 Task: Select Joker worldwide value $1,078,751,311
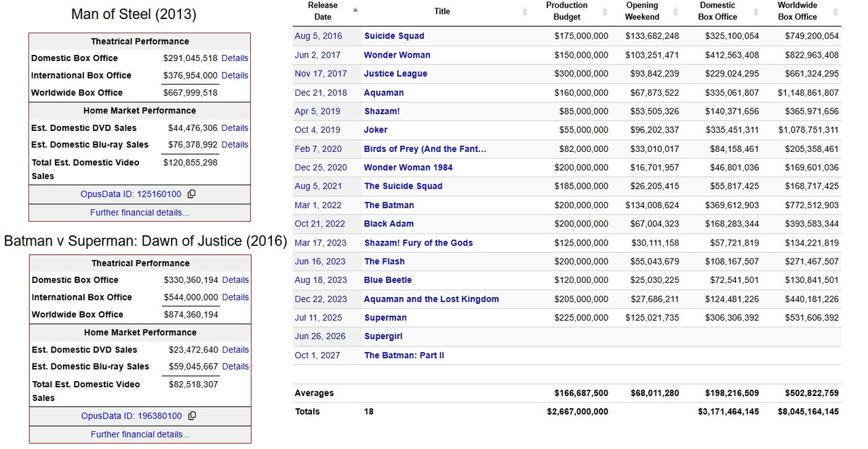tap(808, 130)
